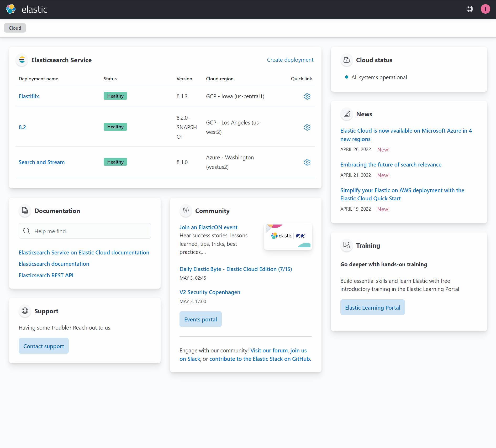Click the Documentation panel icon

coord(25,211)
